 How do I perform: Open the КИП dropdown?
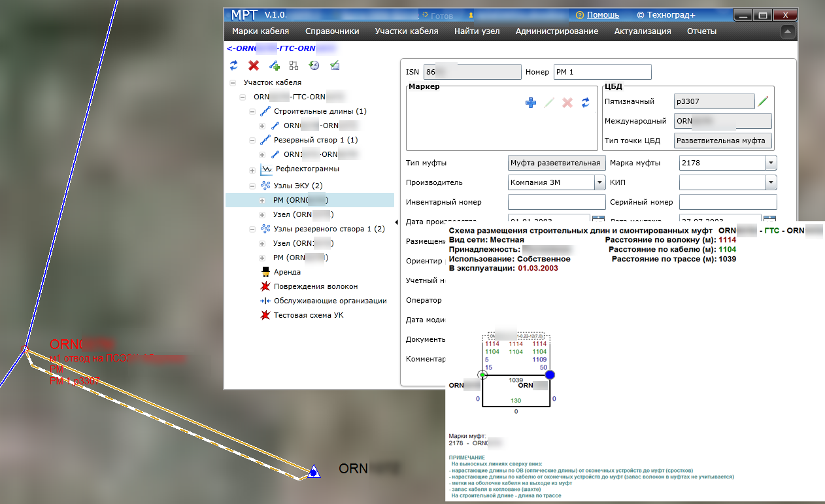(x=771, y=182)
